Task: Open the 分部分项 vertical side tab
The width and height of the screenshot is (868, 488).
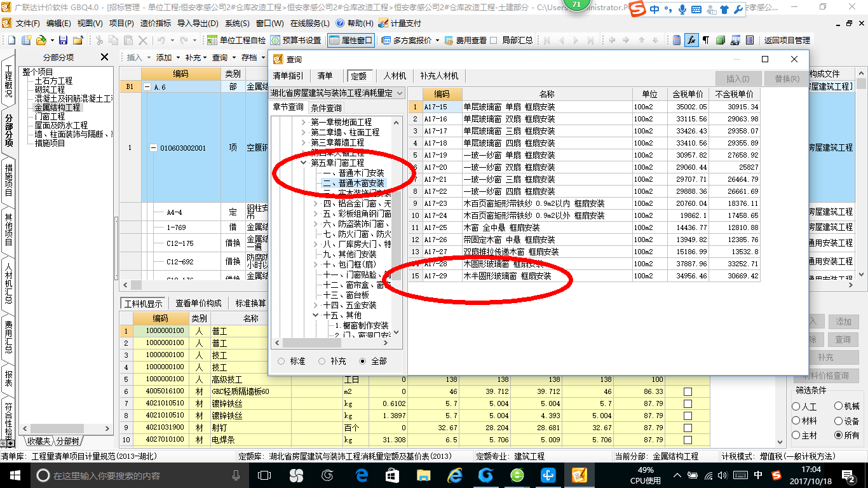Action: (x=8, y=130)
